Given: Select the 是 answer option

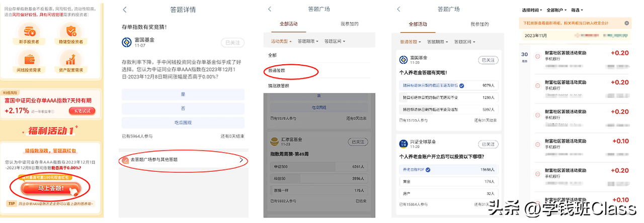Looking at the screenshot, I should [x=183, y=94].
